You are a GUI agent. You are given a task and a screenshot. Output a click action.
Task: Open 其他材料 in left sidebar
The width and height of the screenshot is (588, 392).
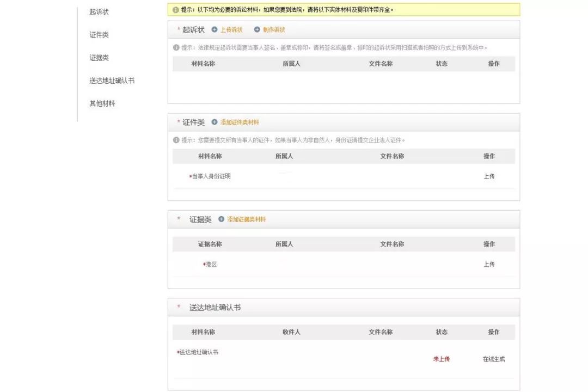click(x=102, y=103)
